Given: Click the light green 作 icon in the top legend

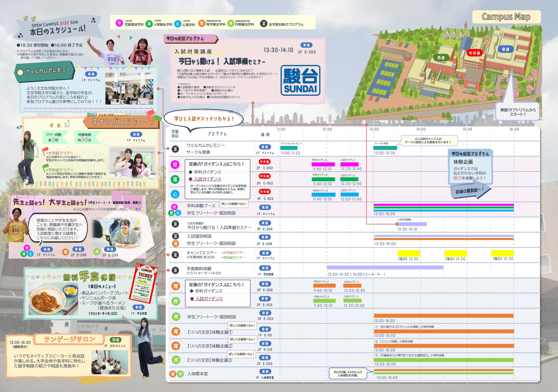Looking at the screenshot, I should 231,23.
